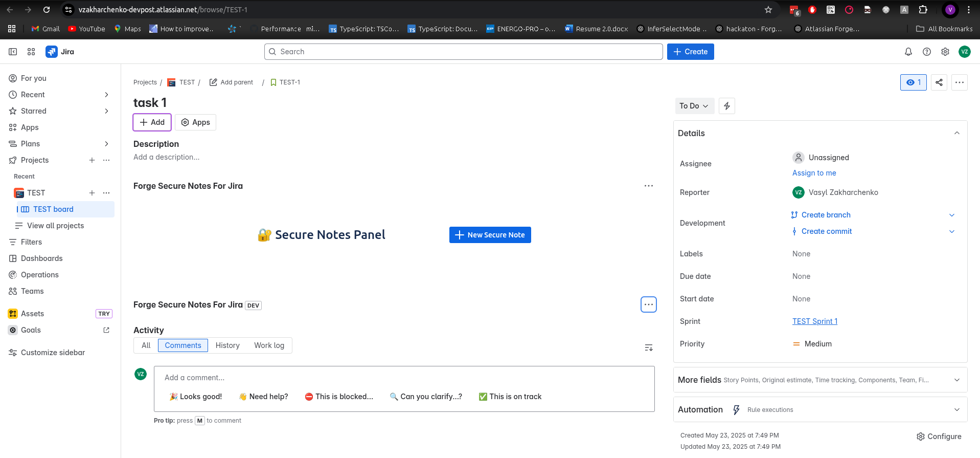Open the browser Extensions puzzle icon

coord(923,10)
